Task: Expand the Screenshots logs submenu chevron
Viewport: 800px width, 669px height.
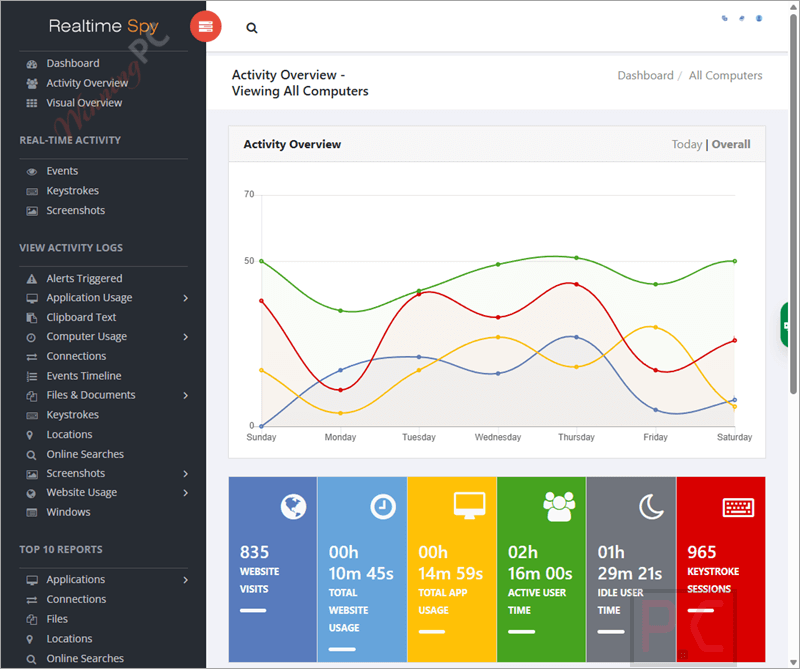Action: point(186,474)
